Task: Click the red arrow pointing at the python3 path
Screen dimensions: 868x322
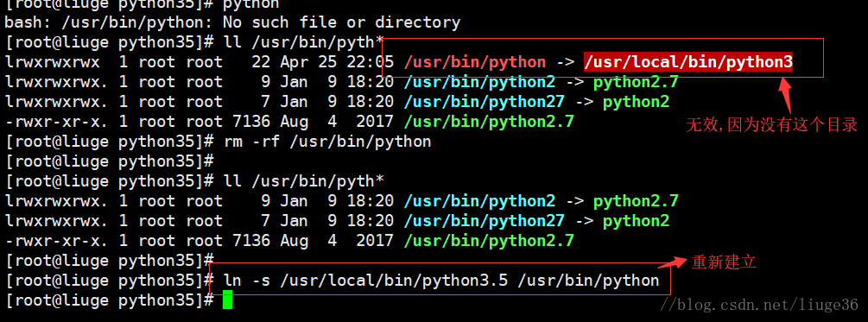Action: click(x=785, y=96)
